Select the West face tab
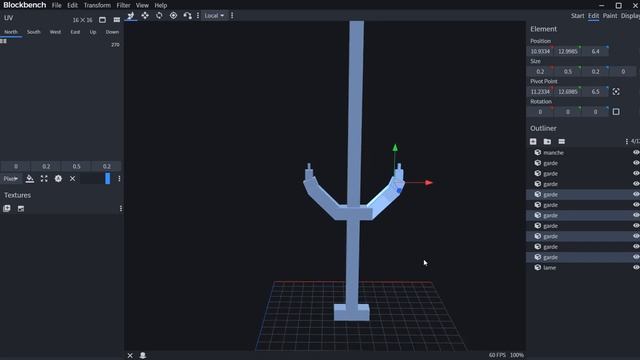 pos(55,32)
